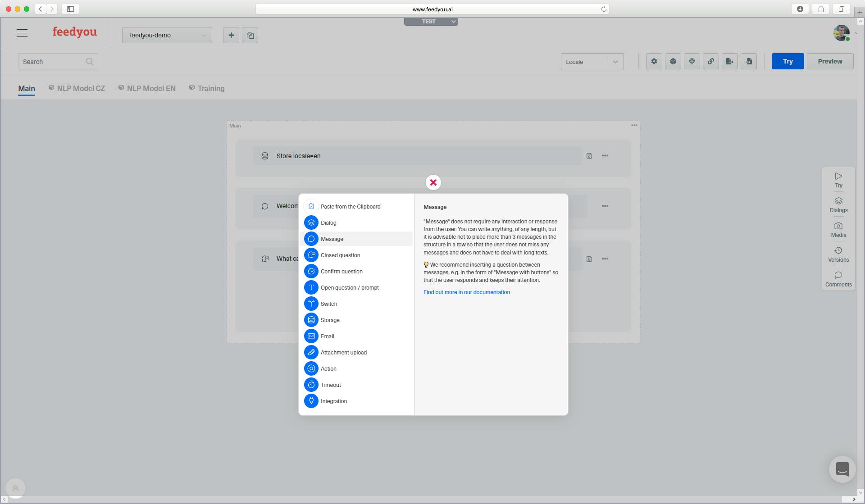Show the Media panel from the sidebar
Viewport: 865px width, 504px height.
pyautogui.click(x=838, y=229)
